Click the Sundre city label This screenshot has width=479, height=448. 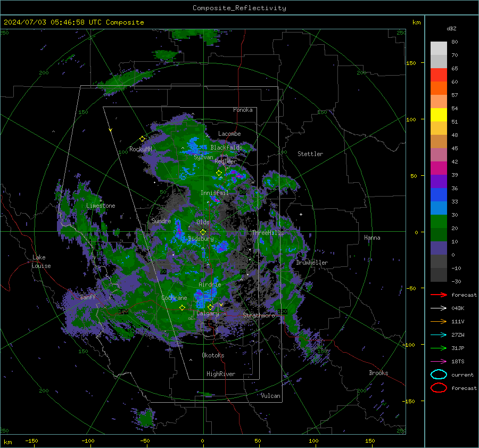click(x=161, y=221)
